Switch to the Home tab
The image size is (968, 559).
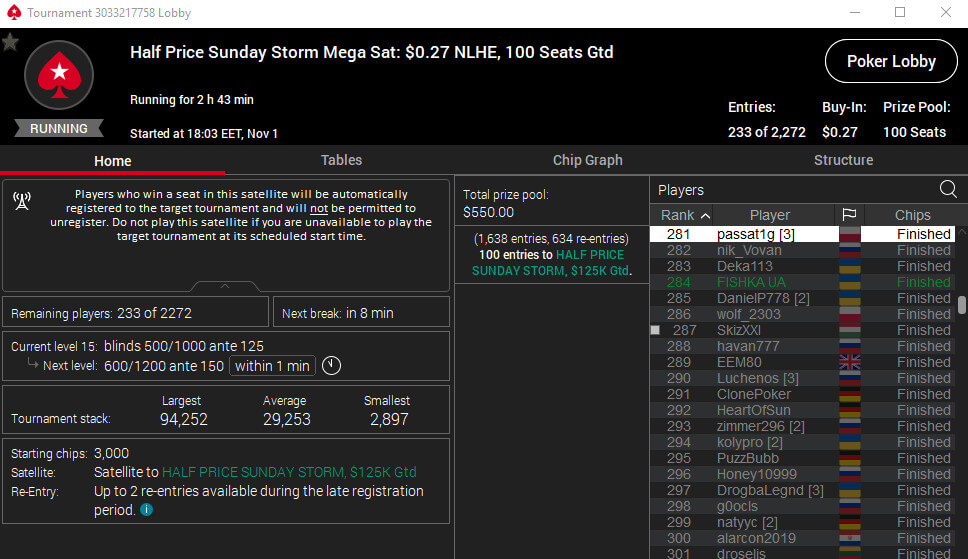(x=112, y=161)
